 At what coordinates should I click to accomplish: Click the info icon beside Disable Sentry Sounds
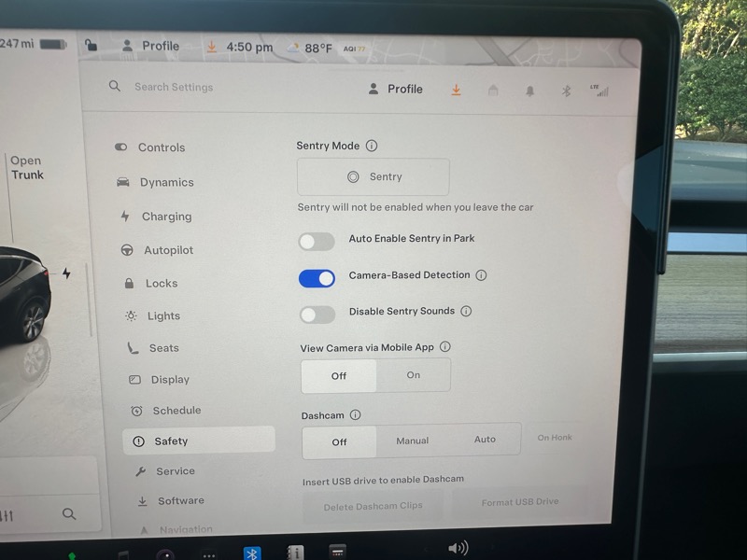[466, 312]
